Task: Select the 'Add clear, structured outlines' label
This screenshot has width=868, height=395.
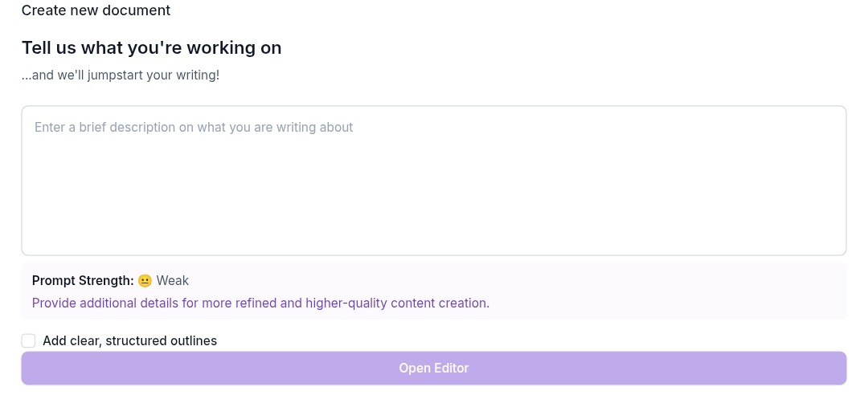Action: pos(129,340)
